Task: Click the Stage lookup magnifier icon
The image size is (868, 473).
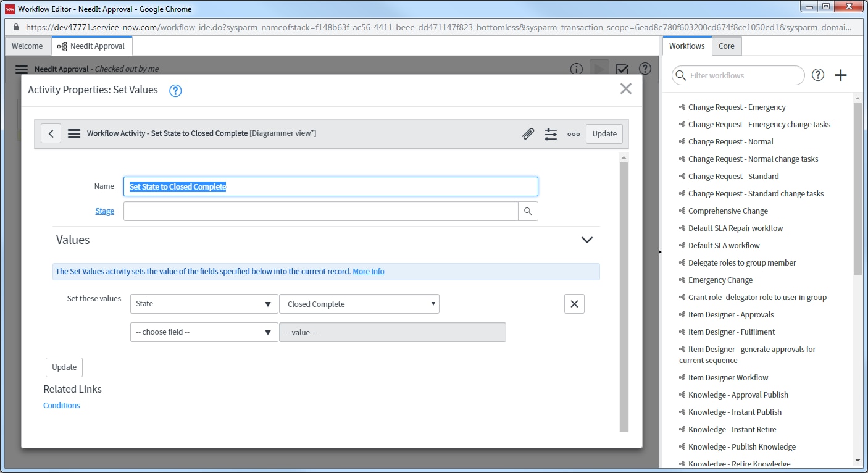Action: coord(528,211)
